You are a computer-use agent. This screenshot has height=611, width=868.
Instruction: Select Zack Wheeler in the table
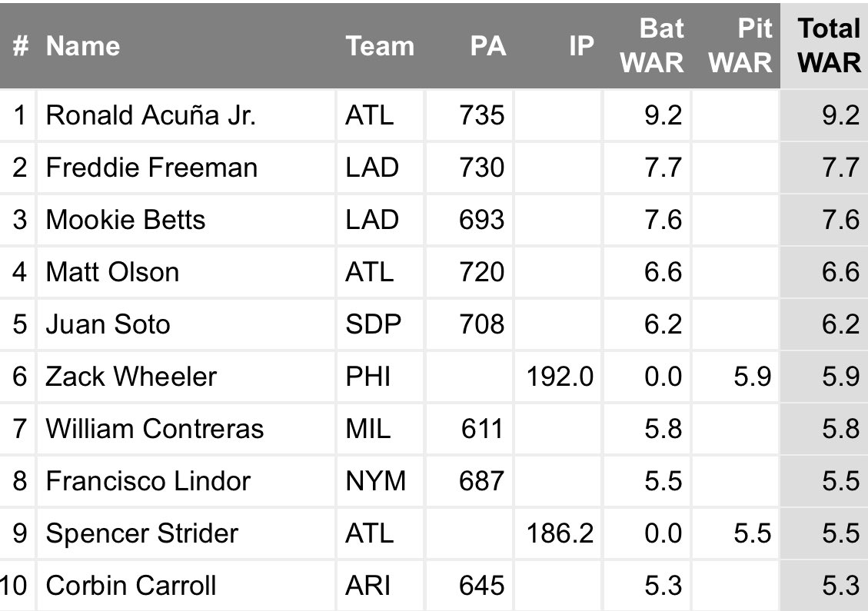(x=131, y=377)
